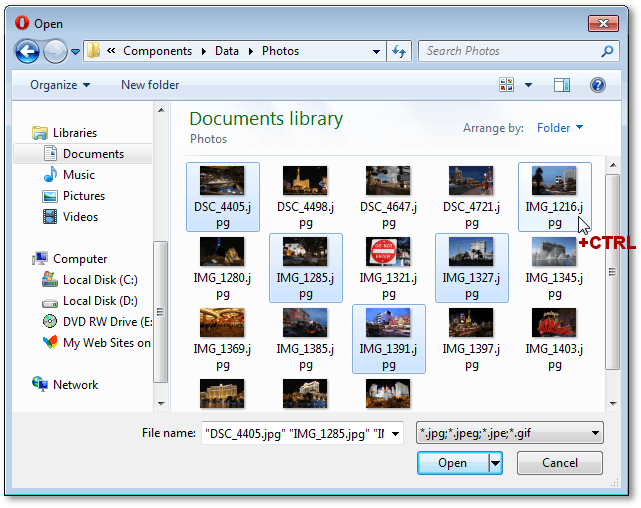Select the Videos library

pyautogui.click(x=70, y=217)
